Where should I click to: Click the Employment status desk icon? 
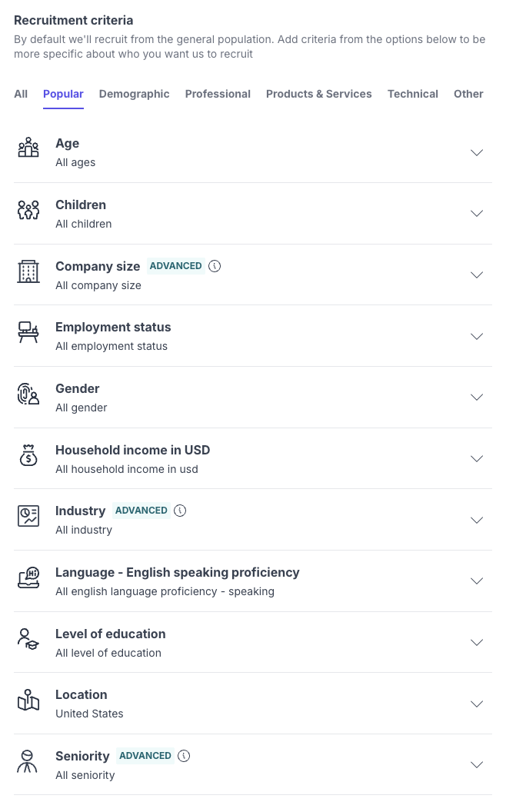pos(28,332)
